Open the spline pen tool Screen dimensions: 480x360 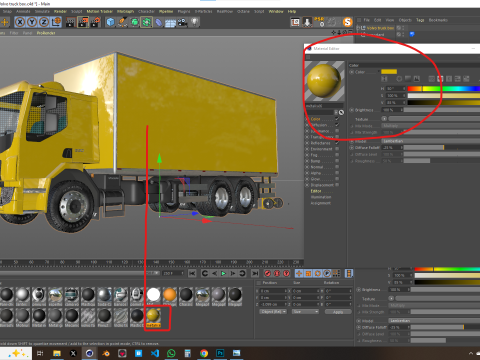click(x=122, y=22)
